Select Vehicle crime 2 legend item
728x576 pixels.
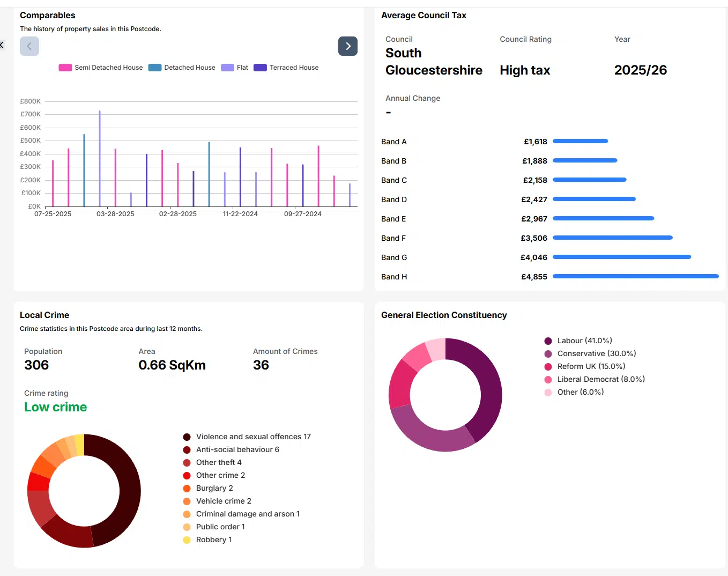tap(217, 501)
